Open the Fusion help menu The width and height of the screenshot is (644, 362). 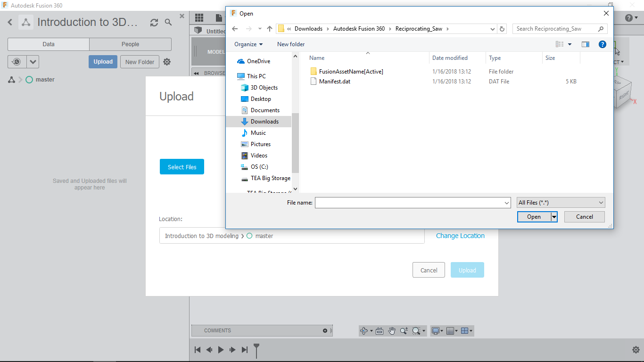[x=631, y=18]
